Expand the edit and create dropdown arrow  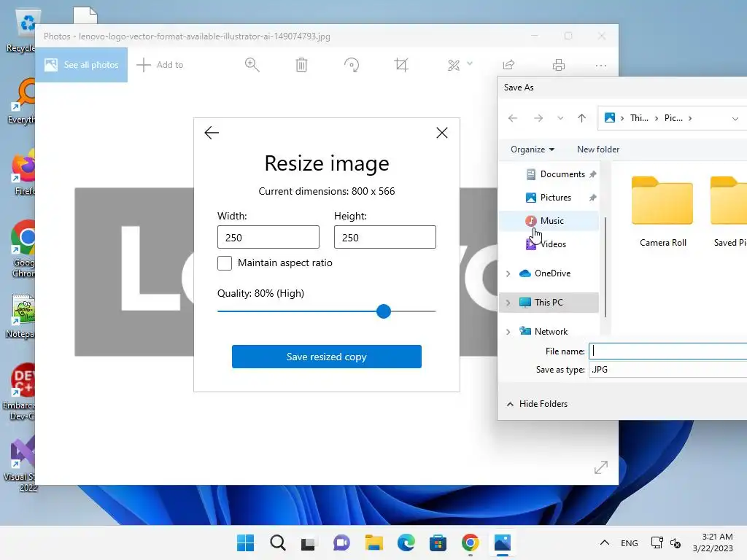coord(470,63)
